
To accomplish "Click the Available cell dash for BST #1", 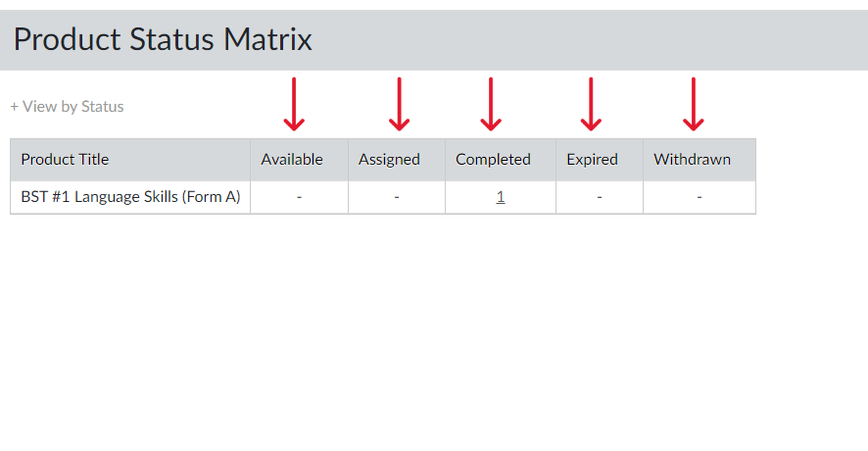I will (300, 197).
